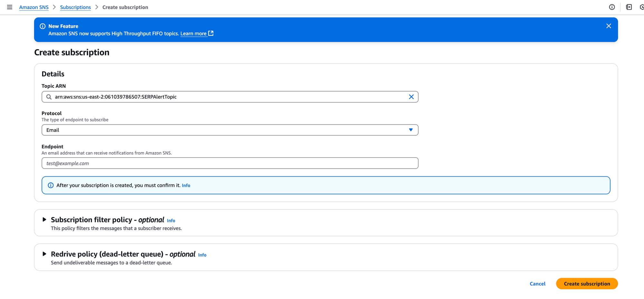Click Info link next to confirmation notice
This screenshot has width=644, height=299.
(186, 185)
